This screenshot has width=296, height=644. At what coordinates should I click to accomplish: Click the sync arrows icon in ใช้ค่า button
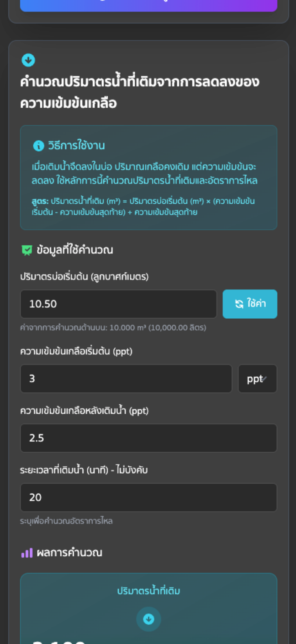239,304
